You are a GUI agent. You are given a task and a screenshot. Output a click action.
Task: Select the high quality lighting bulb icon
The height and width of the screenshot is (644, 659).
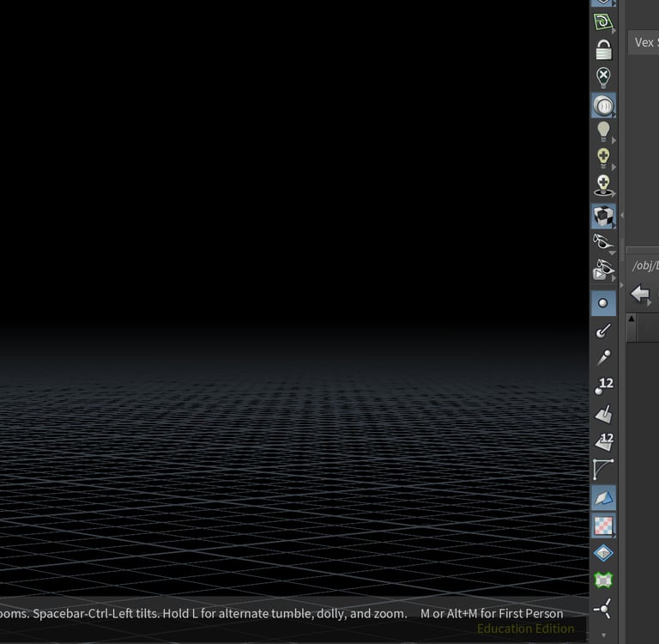click(x=603, y=158)
